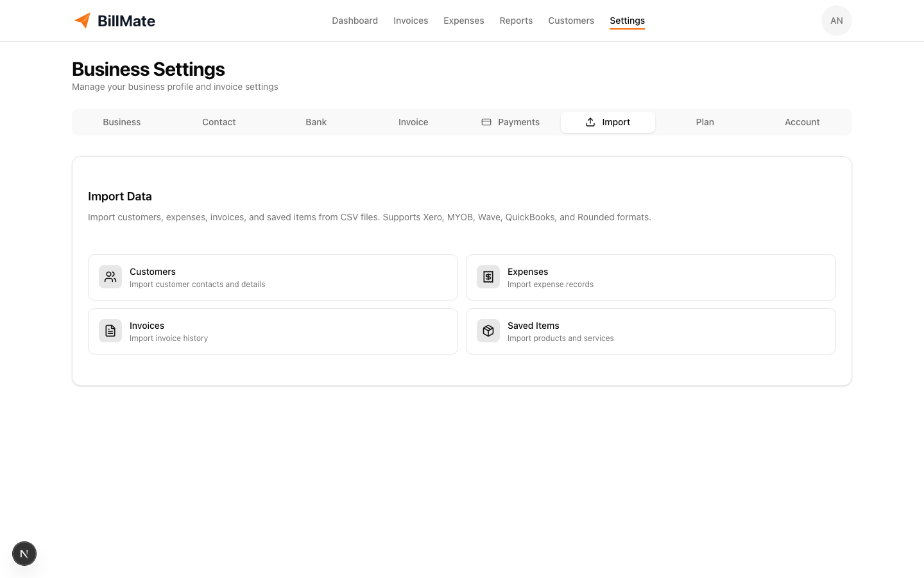Click the Customers import card
The image size is (924, 578).
pos(273,277)
